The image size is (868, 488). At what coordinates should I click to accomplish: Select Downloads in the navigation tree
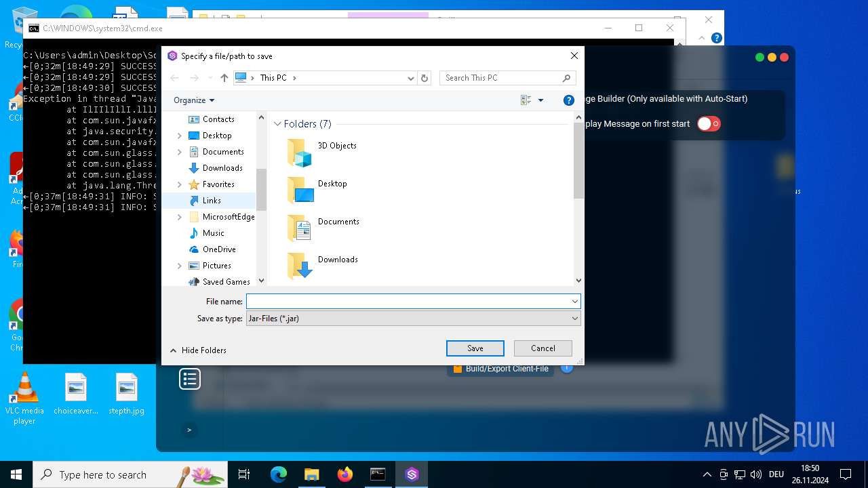point(222,168)
